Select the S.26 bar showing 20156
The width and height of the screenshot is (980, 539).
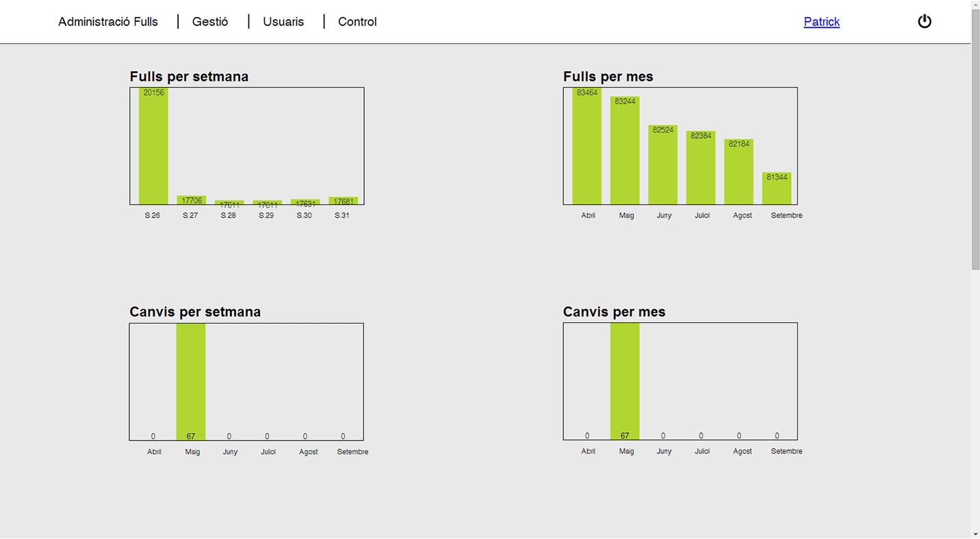(153, 146)
